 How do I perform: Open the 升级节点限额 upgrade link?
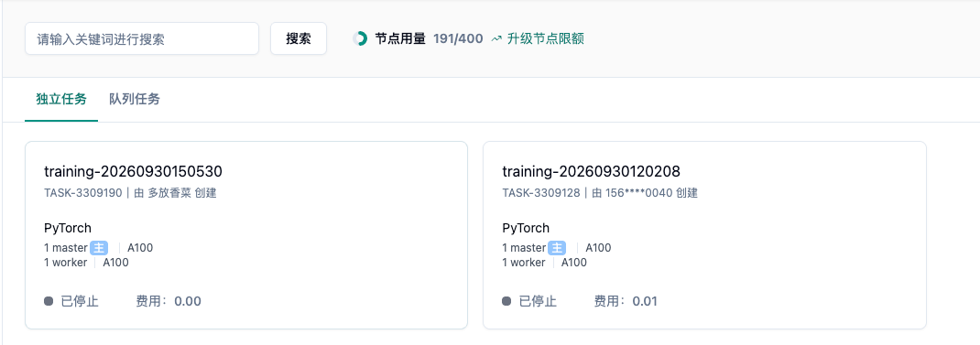[x=546, y=38]
